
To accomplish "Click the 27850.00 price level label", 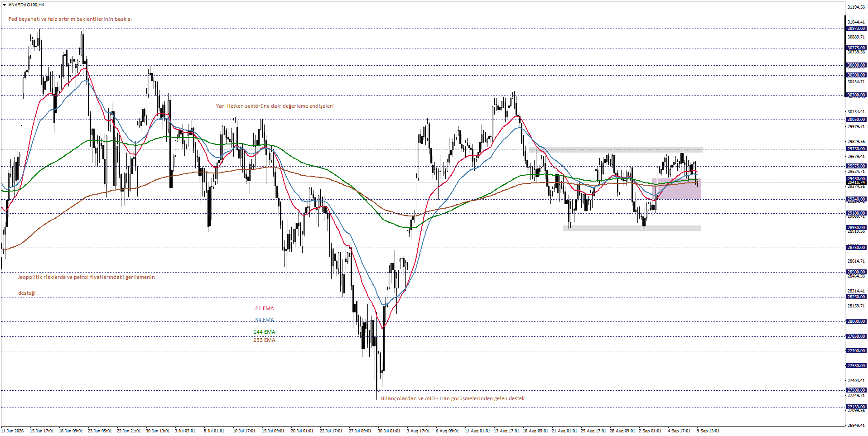I will pos(856,336).
